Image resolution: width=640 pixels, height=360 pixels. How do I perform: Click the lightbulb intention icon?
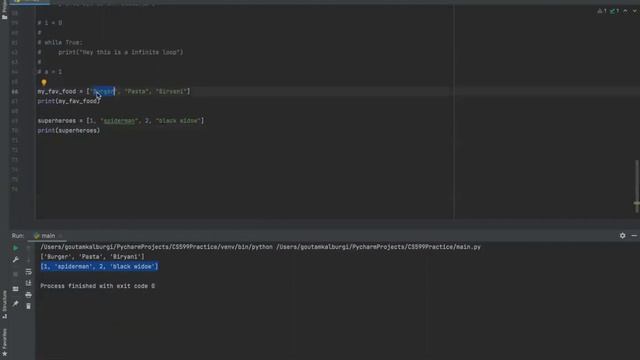pos(44,82)
